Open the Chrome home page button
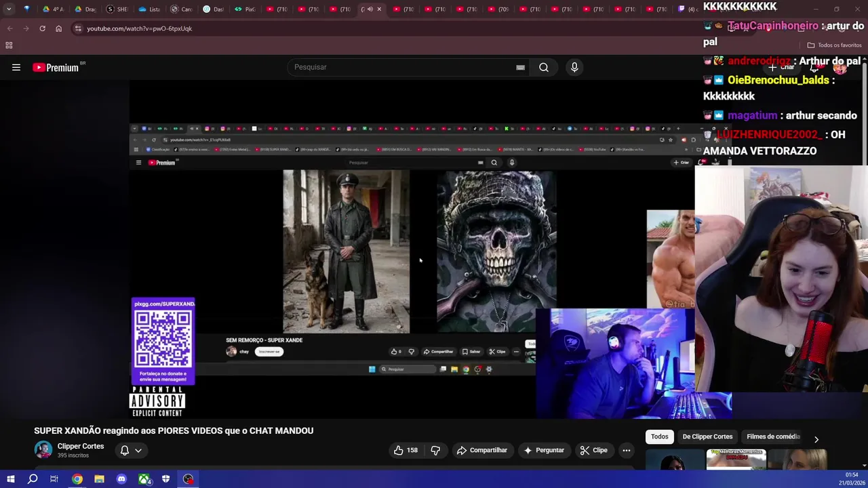 tap(58, 28)
